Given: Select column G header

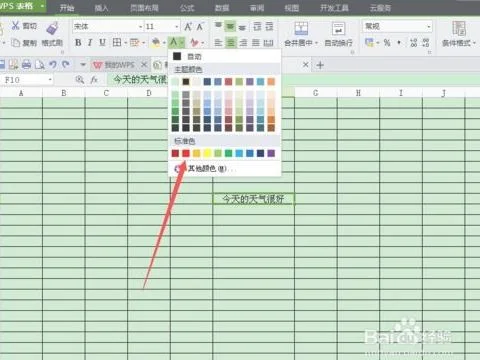Looking at the screenshot, I should tap(316, 93).
